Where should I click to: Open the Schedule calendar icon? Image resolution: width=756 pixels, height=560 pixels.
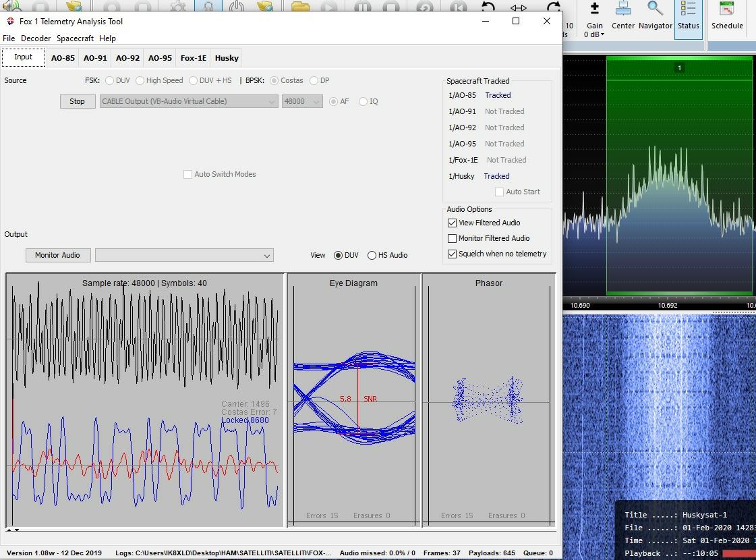point(727,16)
